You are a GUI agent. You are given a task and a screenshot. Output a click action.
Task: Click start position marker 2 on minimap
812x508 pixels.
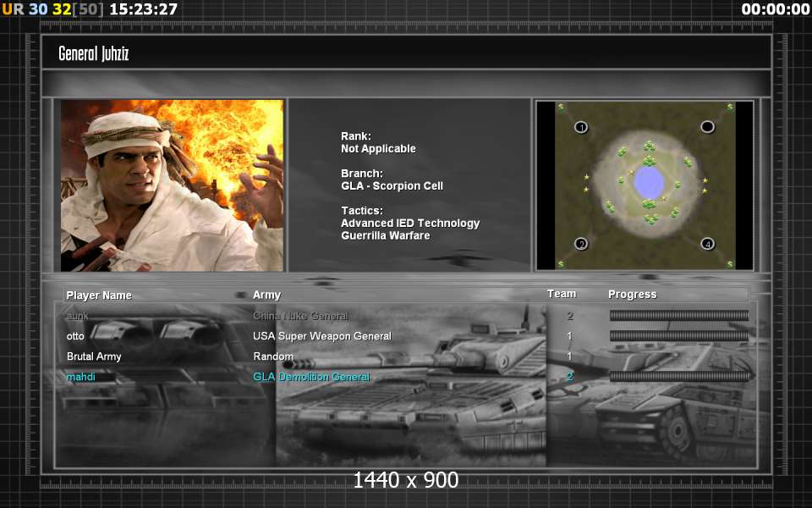[x=581, y=244]
